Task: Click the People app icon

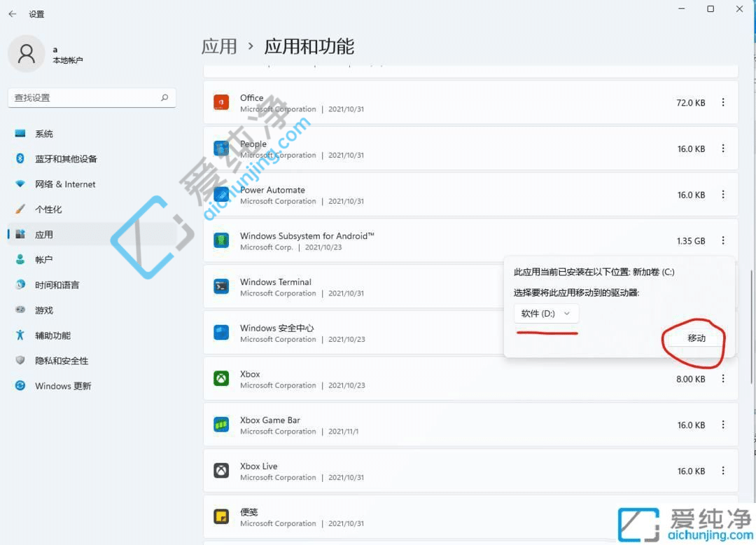Action: tap(221, 148)
